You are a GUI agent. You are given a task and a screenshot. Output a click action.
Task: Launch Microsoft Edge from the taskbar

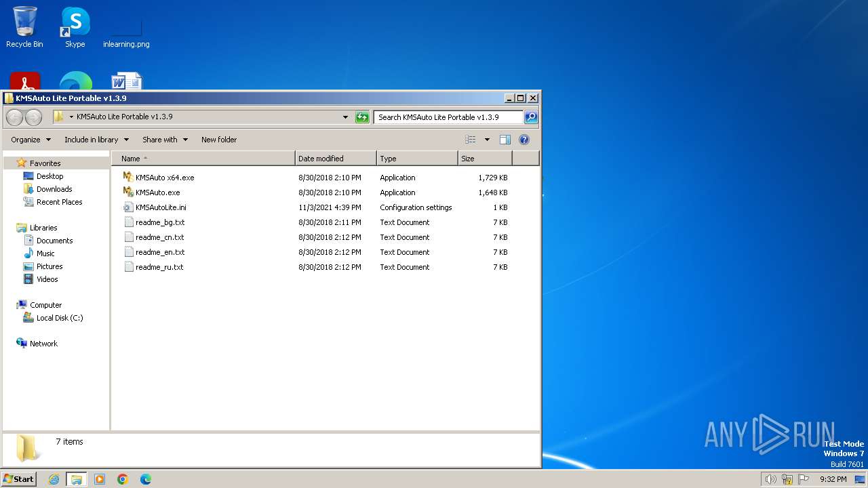[145, 479]
